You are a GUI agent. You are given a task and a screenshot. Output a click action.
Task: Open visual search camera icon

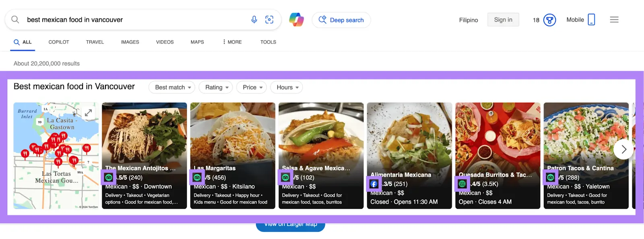(269, 19)
